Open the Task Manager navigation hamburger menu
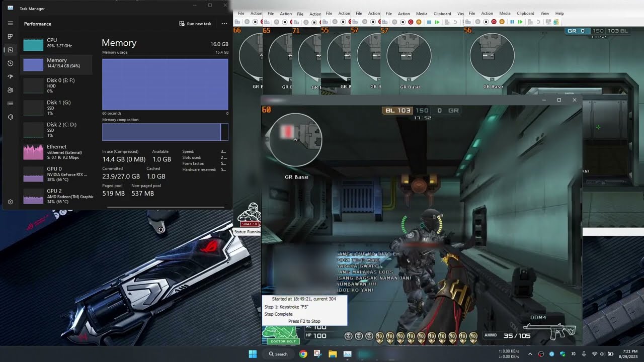The height and width of the screenshot is (362, 644). (x=11, y=23)
